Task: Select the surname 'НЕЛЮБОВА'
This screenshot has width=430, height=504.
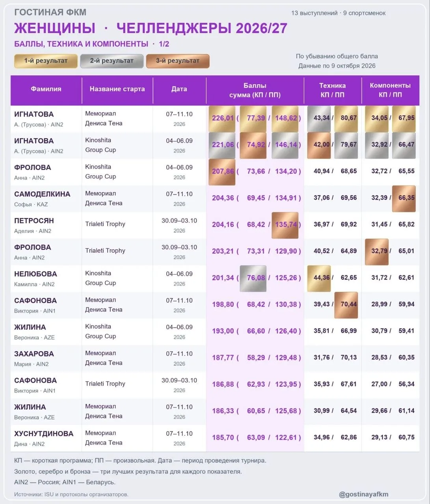Action: (x=35, y=274)
